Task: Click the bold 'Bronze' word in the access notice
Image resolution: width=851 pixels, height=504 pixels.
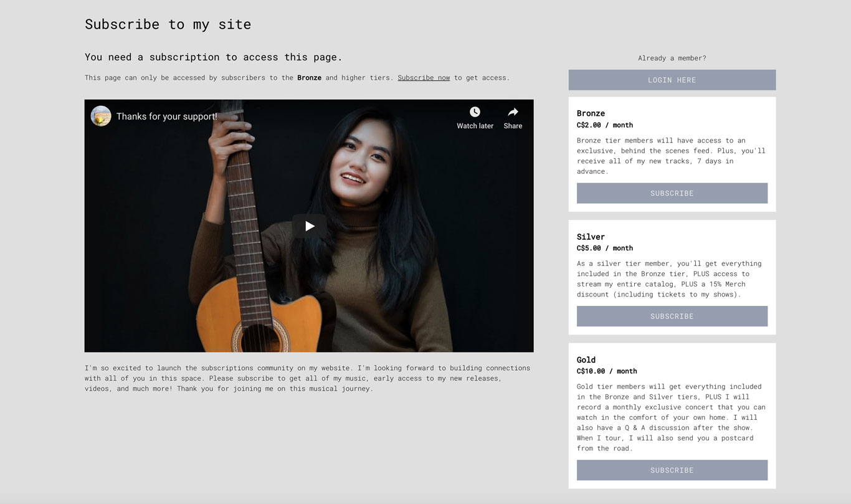Action: tap(310, 78)
